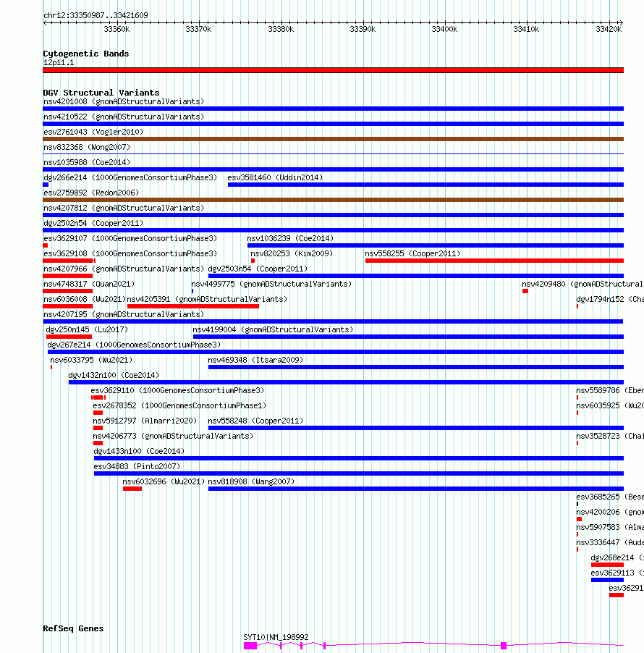644x653 pixels.
Task: Open the esv2761043 (Vogler2010) variant
Action: [93, 132]
